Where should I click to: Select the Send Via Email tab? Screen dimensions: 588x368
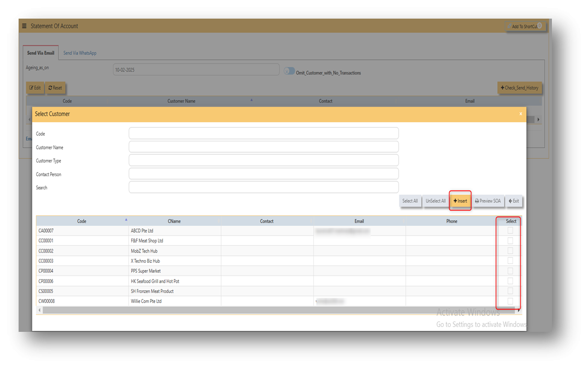[40, 53]
